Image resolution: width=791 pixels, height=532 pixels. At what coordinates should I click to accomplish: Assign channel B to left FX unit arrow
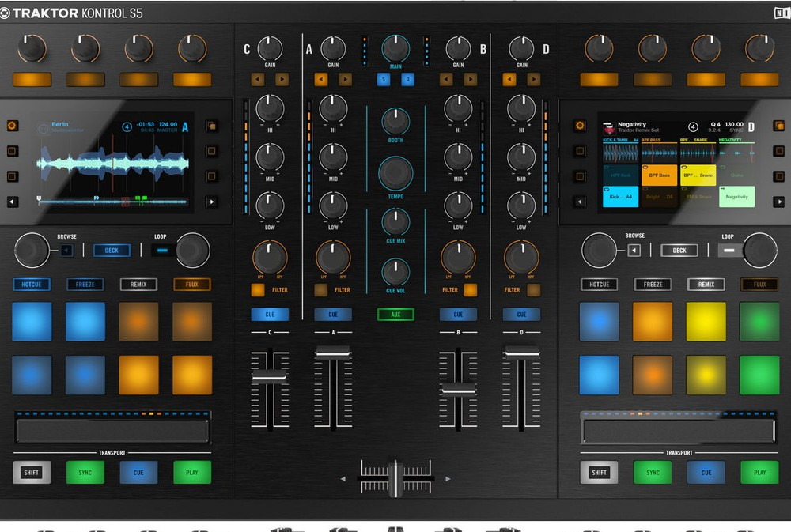[x=446, y=79]
